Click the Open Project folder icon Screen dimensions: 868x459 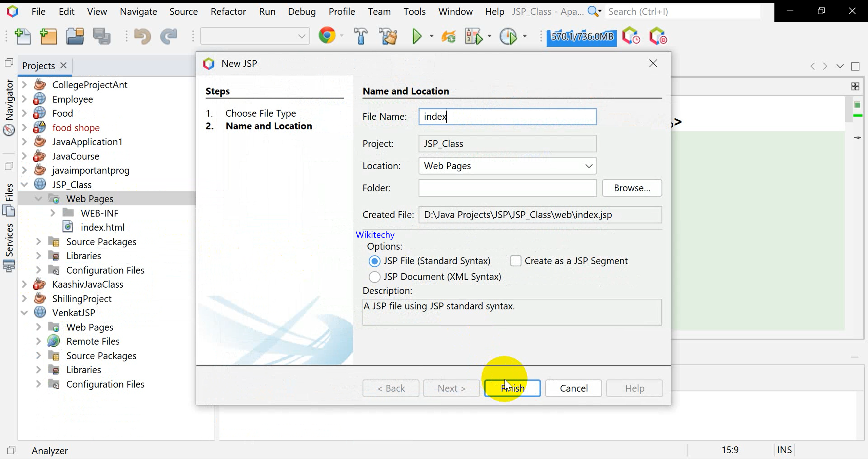point(75,36)
